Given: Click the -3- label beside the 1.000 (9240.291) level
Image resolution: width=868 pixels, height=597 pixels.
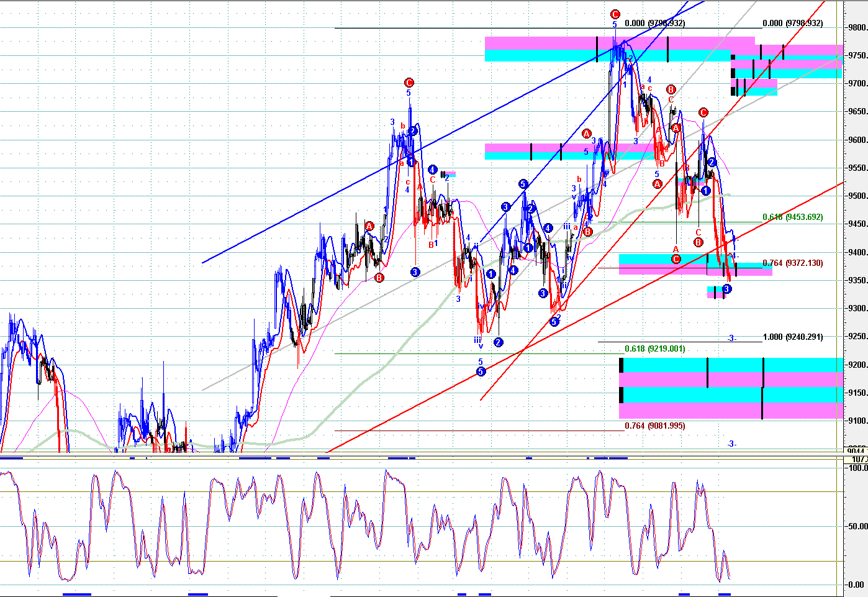Looking at the screenshot, I should coord(732,339).
